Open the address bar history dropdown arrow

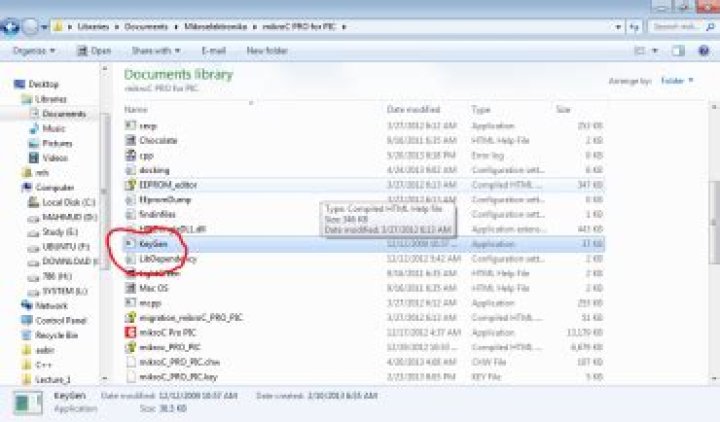[618, 27]
